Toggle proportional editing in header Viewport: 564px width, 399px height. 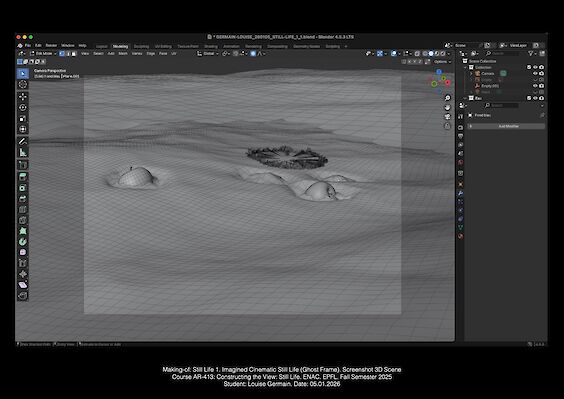click(x=253, y=54)
